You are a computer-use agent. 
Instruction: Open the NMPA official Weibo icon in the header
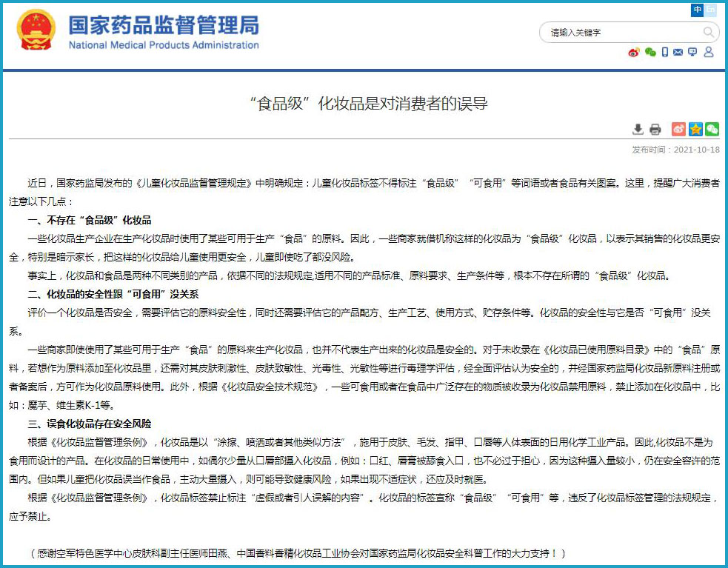(x=634, y=53)
